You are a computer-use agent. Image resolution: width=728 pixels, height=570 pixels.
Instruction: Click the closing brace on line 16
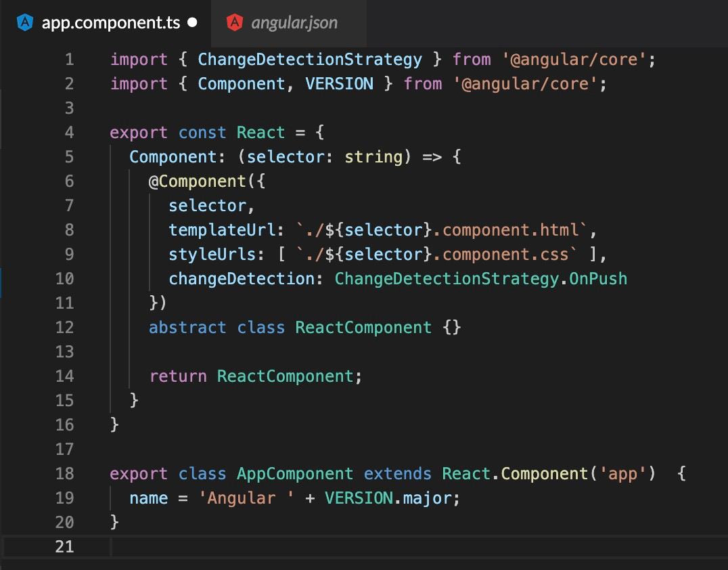114,424
